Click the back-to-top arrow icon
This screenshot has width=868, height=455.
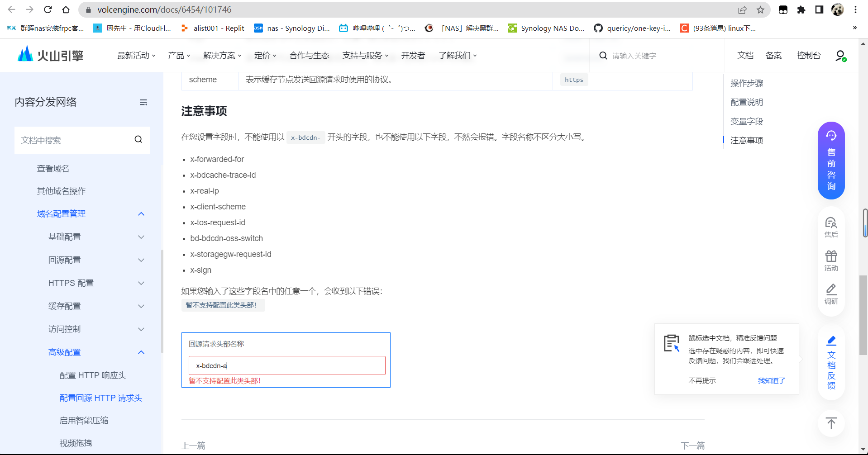click(831, 422)
